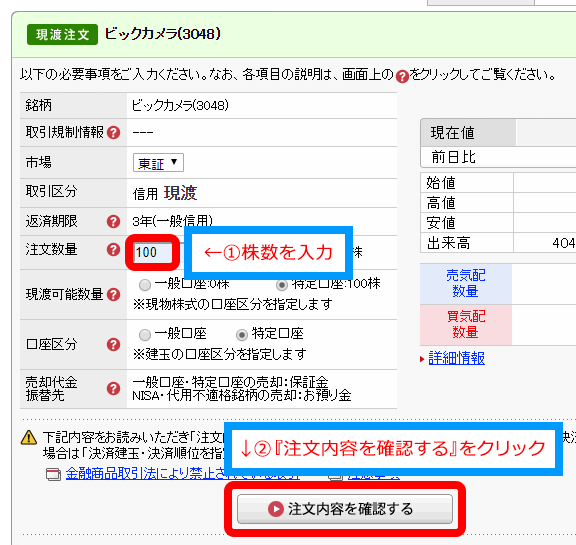This screenshot has width=576, height=545.
Task: Click the 注文数量 quantity input field
Action: pyautogui.click(x=152, y=252)
